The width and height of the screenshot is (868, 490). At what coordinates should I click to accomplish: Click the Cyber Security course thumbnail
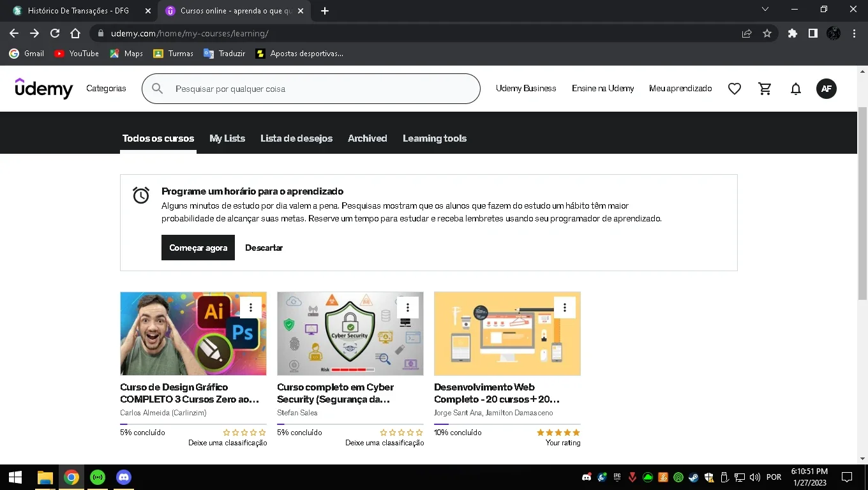pos(350,334)
